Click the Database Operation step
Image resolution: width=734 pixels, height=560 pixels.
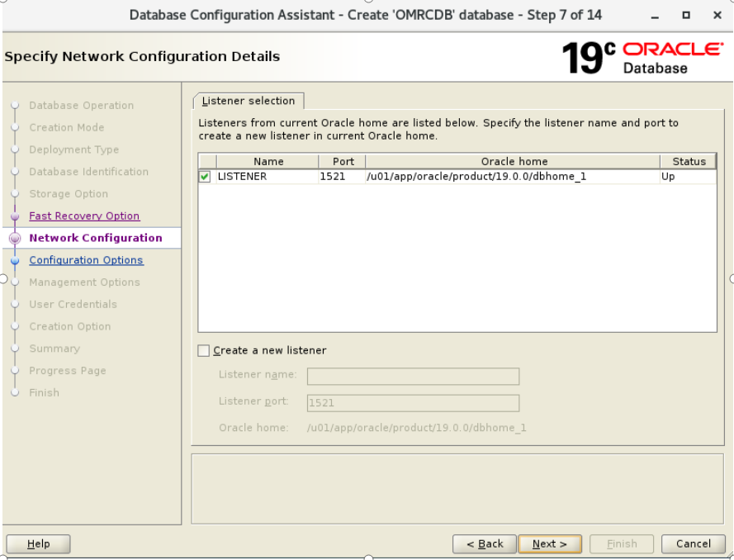(x=82, y=106)
